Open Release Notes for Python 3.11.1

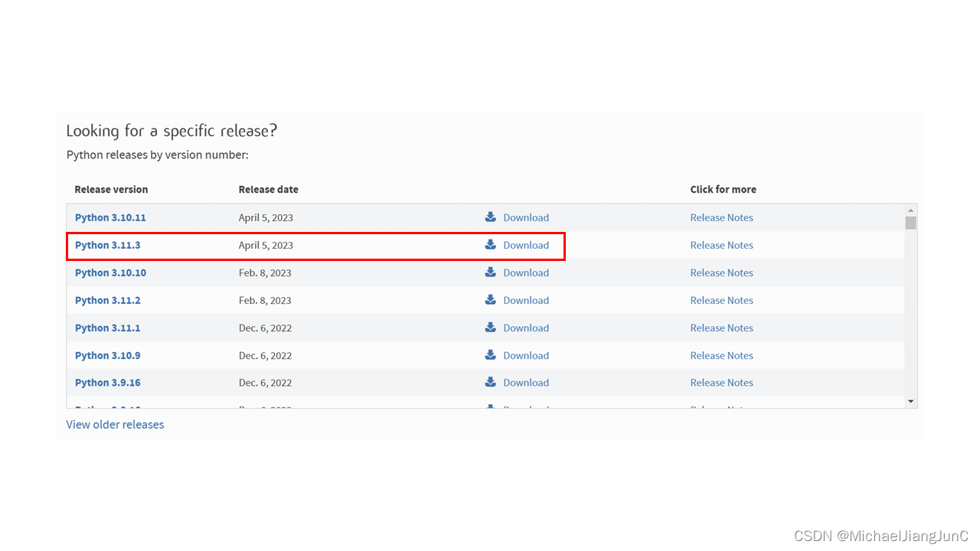pyautogui.click(x=721, y=328)
